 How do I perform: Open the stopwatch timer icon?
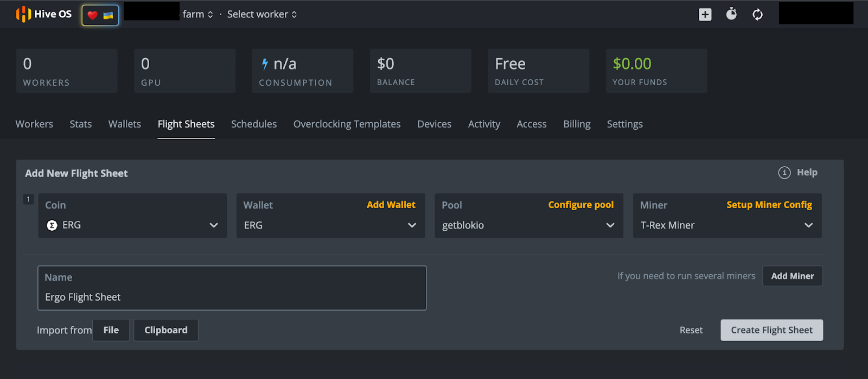tap(731, 14)
